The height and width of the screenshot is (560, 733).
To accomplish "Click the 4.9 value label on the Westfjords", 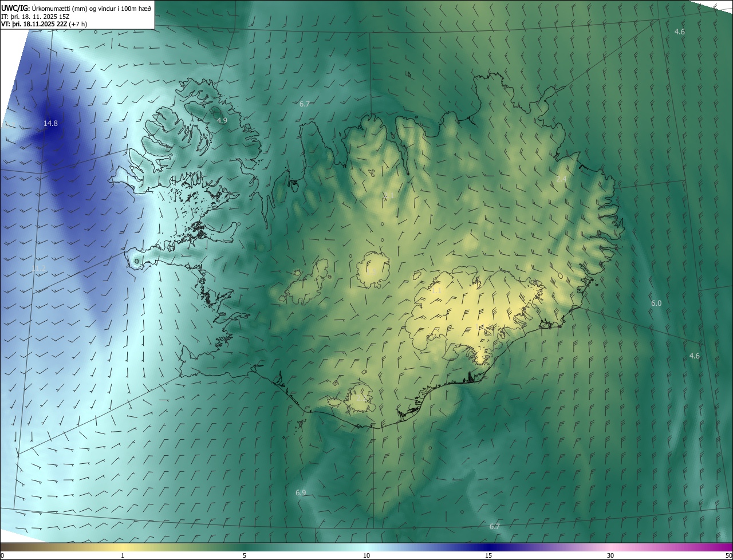I will click(222, 120).
